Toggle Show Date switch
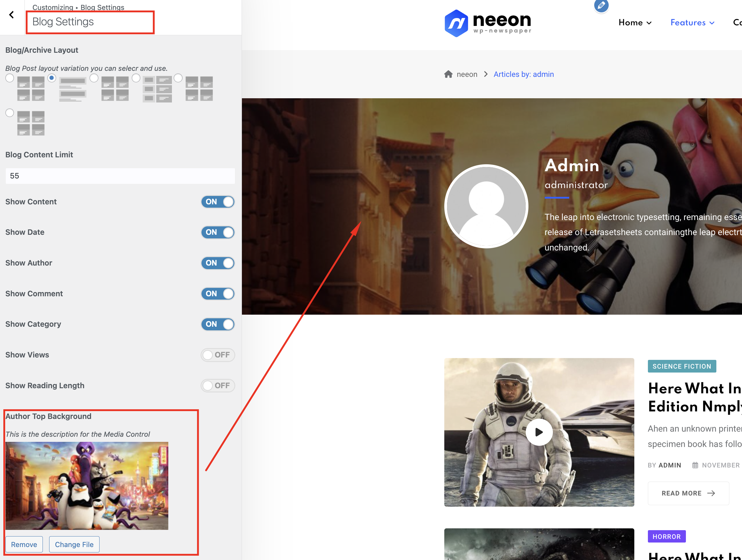742x560 pixels. 218,232
